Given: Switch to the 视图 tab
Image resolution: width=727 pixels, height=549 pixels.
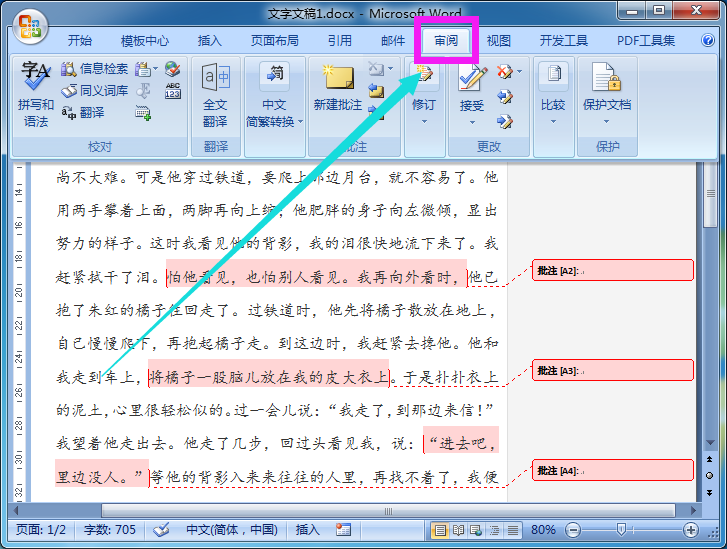Looking at the screenshot, I should point(499,41).
